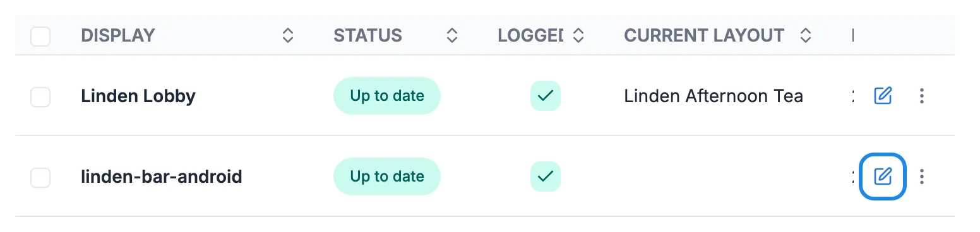
Task: Open three-dot menu for linden-bar-android
Action: click(923, 177)
